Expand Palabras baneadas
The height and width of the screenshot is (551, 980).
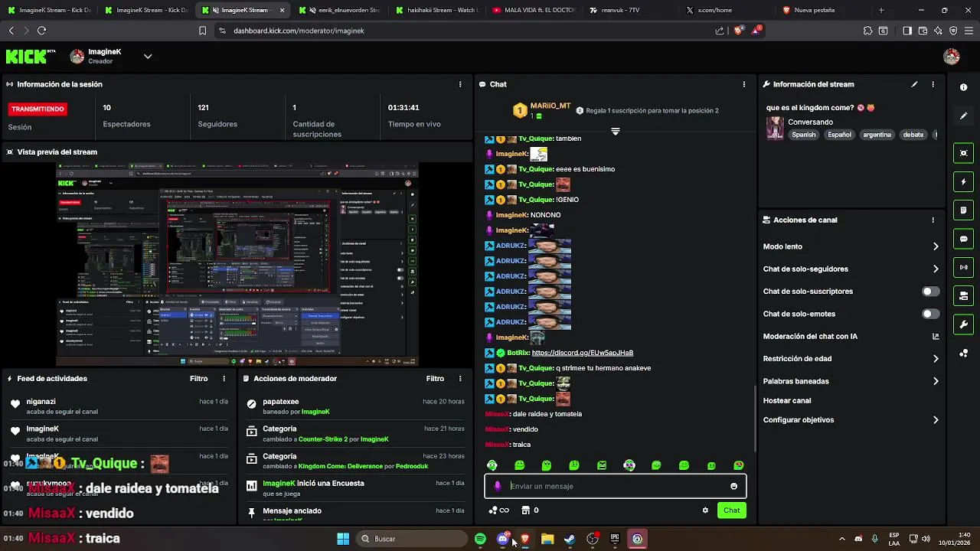pyautogui.click(x=936, y=381)
